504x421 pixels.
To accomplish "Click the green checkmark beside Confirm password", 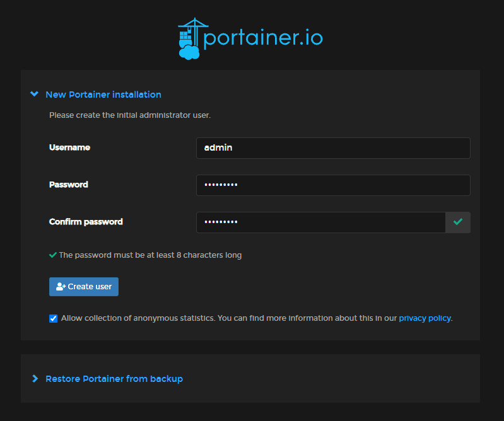I will (458, 222).
